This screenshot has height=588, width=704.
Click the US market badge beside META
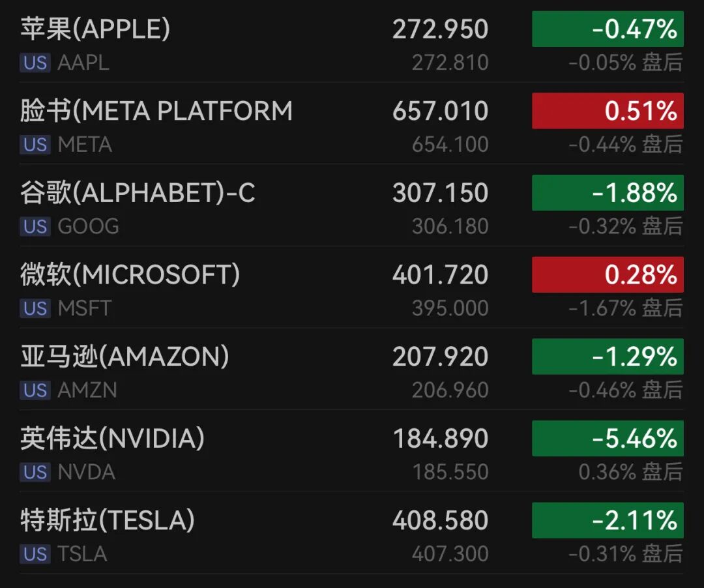point(35,144)
